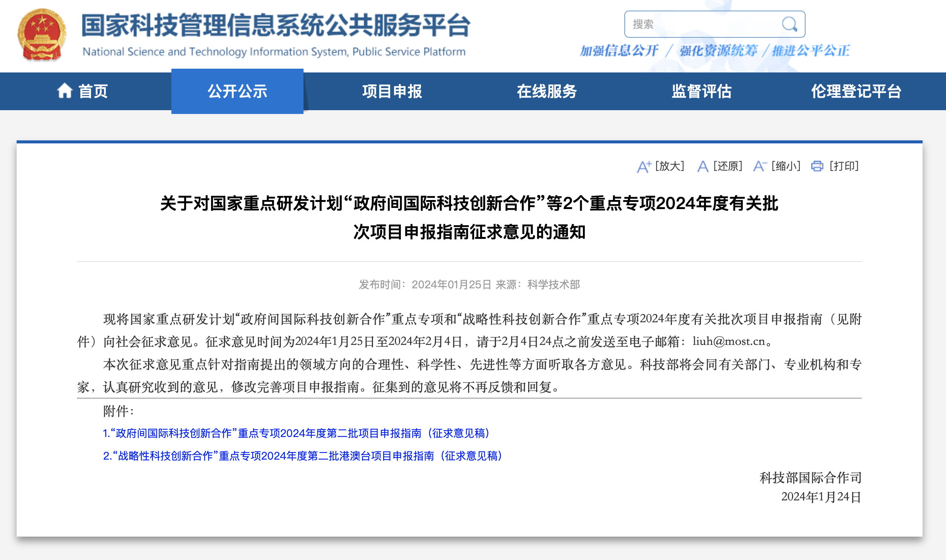
Task: Click the signature 科技部国际合作司
Action: (x=810, y=478)
